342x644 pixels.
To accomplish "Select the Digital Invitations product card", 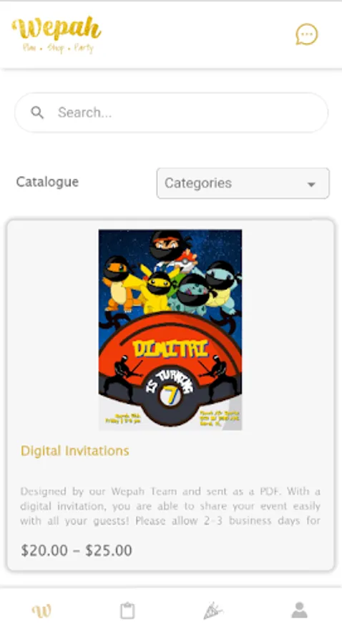I will pos(171,395).
